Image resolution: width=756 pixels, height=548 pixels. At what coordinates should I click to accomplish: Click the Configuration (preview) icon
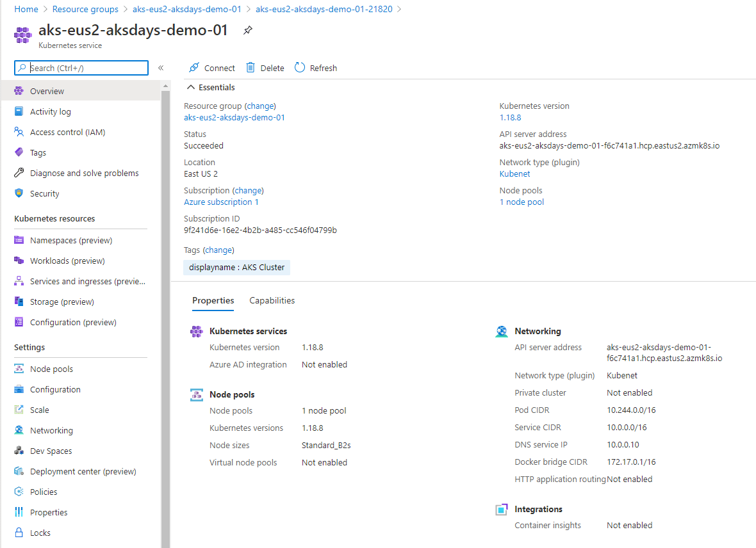[x=19, y=322]
